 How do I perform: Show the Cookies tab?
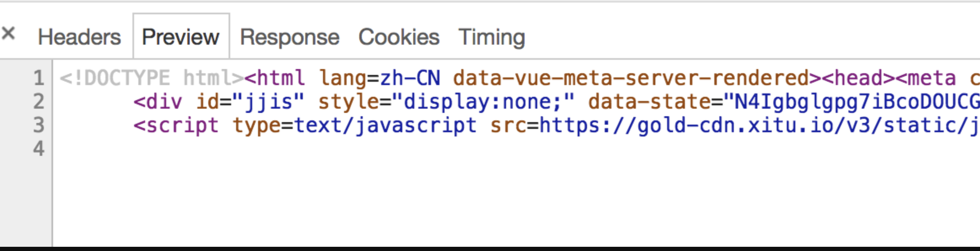point(399,37)
